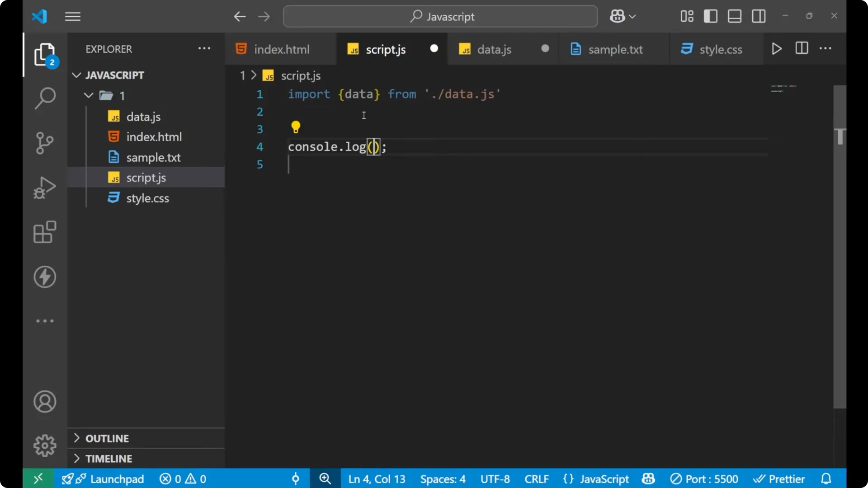This screenshot has width=868, height=488.
Task: Open the Source Control view
Action: click(44, 143)
